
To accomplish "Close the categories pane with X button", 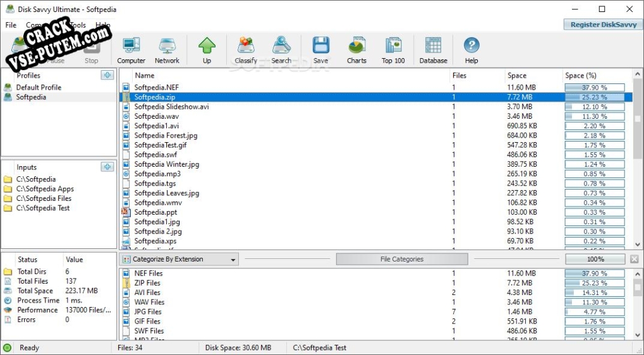I will [x=634, y=260].
